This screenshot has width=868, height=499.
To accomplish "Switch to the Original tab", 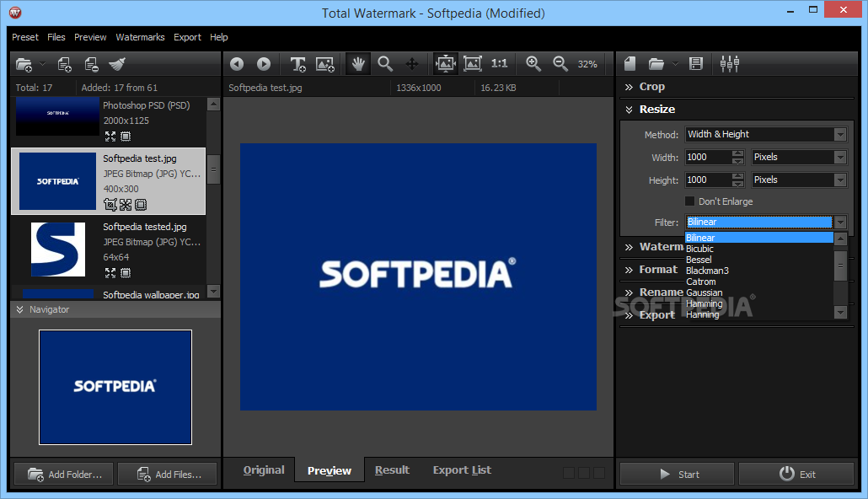I will tap(264, 470).
